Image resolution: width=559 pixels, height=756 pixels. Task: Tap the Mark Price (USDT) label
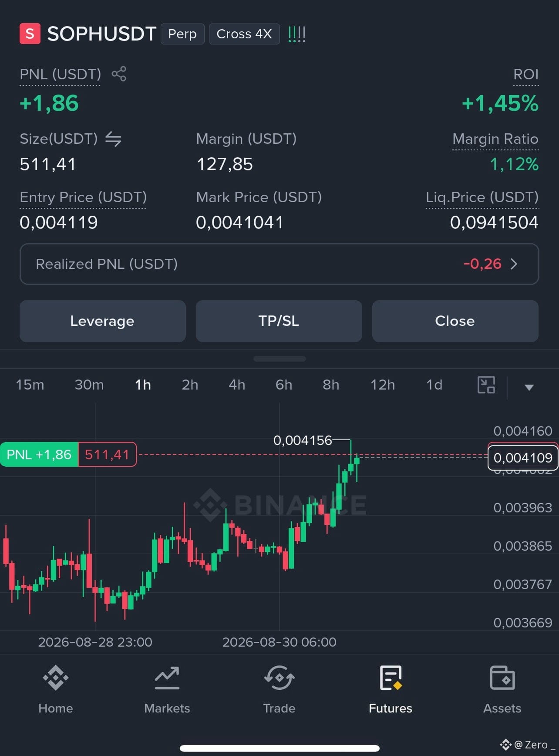[259, 197]
